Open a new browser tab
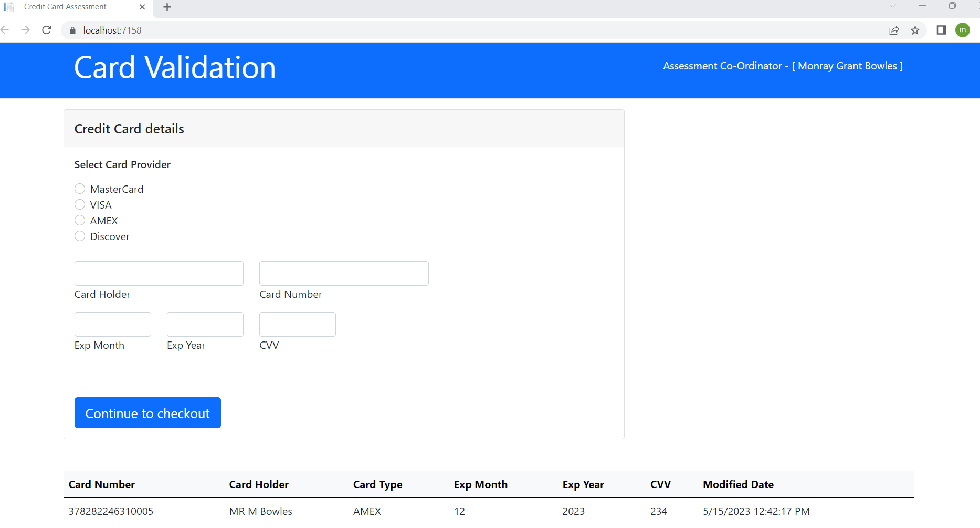Viewport: 980px width, 528px height. tap(167, 7)
